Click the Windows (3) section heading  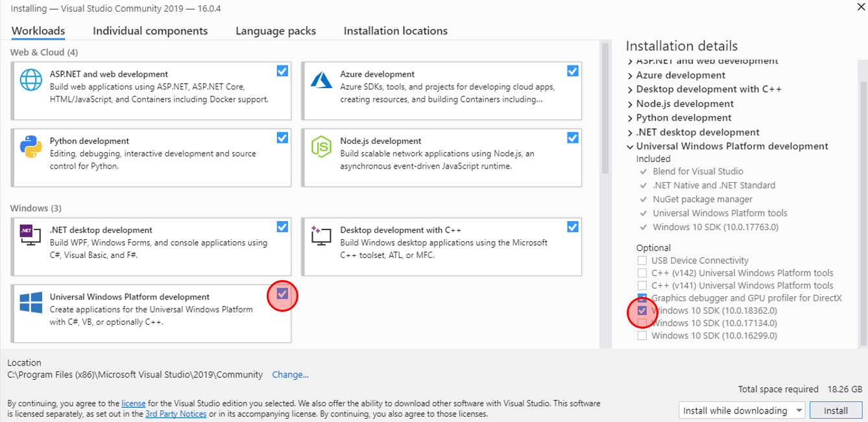pos(36,208)
